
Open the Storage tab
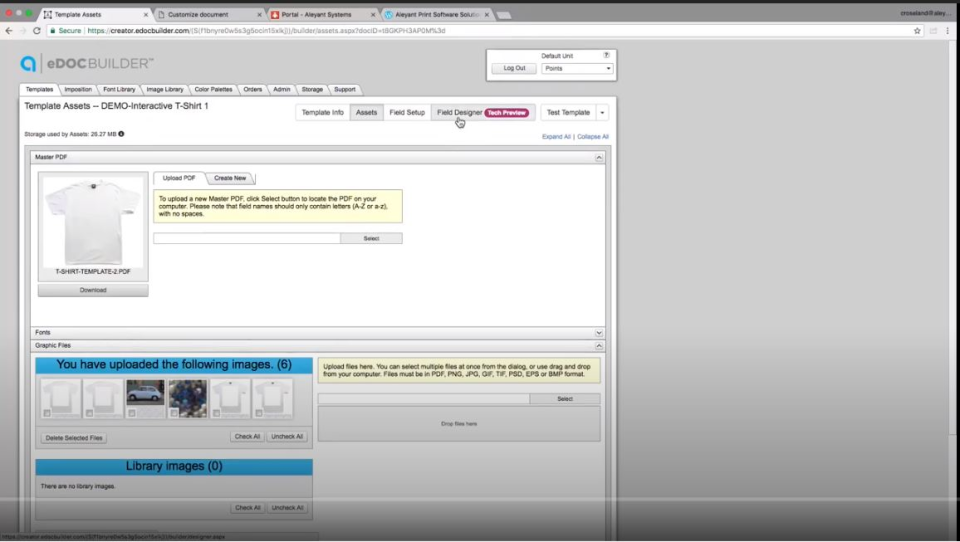click(x=312, y=89)
